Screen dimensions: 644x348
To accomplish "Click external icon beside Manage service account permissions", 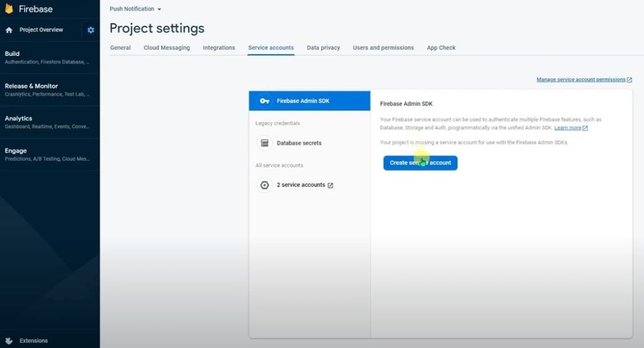I will coord(629,80).
